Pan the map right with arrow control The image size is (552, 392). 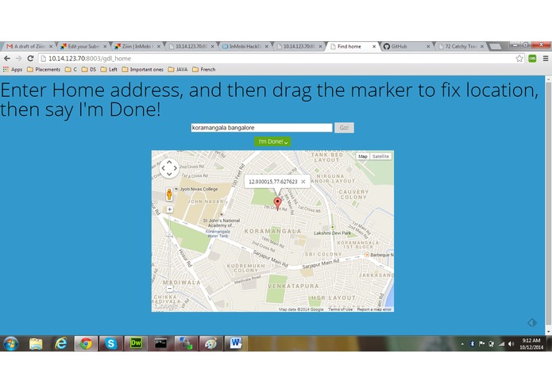coord(176,168)
